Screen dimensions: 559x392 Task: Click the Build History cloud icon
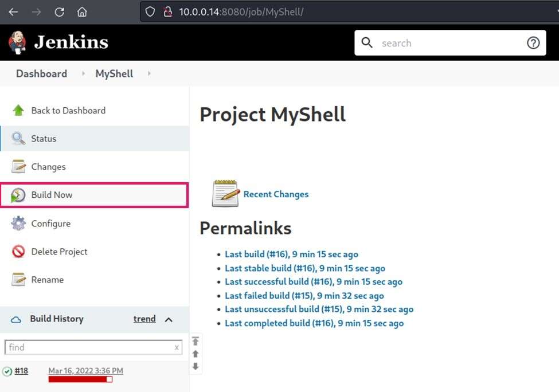tap(16, 320)
